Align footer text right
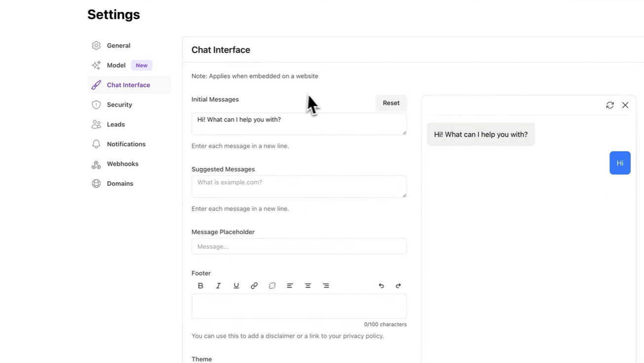Image resolution: width=644 pixels, height=363 pixels. click(326, 285)
